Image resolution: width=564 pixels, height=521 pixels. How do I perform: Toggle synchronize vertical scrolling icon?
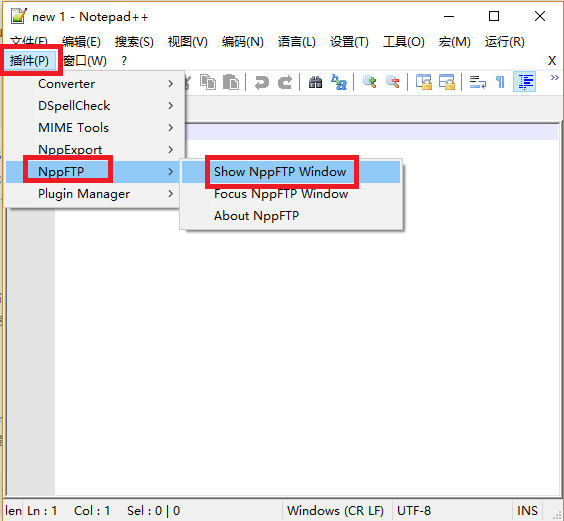click(423, 82)
